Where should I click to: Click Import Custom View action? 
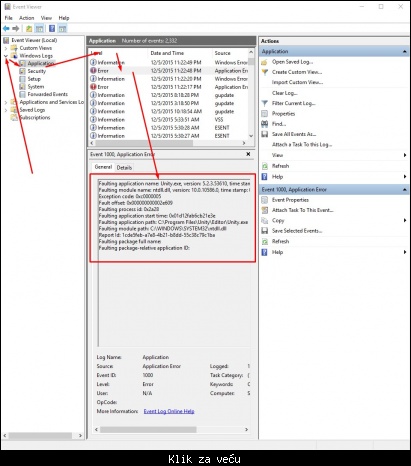(x=297, y=82)
